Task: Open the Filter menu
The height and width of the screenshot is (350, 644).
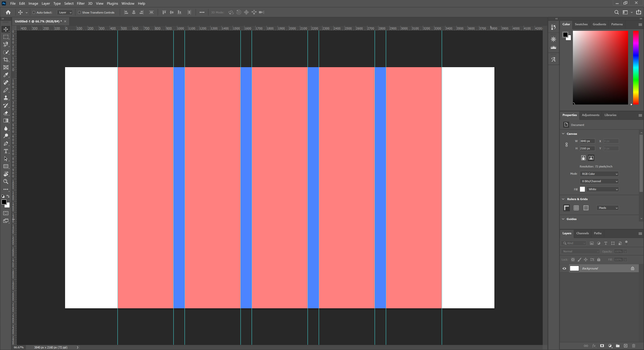Action: (x=80, y=4)
